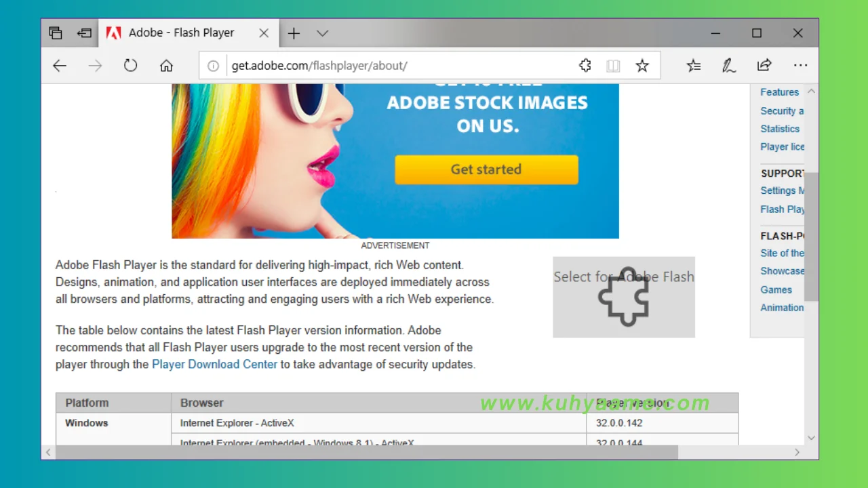
Task: Open Settings Manager sidebar link
Action: [782, 190]
